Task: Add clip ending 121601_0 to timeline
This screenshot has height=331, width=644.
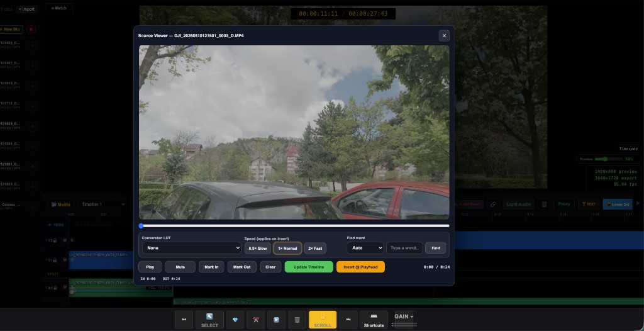Action: pyautogui.click(x=32, y=167)
